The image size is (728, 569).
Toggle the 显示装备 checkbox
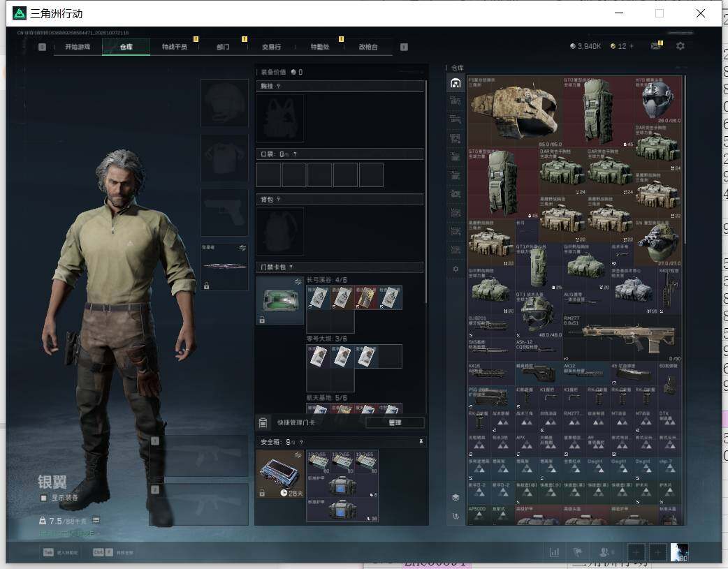(x=43, y=498)
